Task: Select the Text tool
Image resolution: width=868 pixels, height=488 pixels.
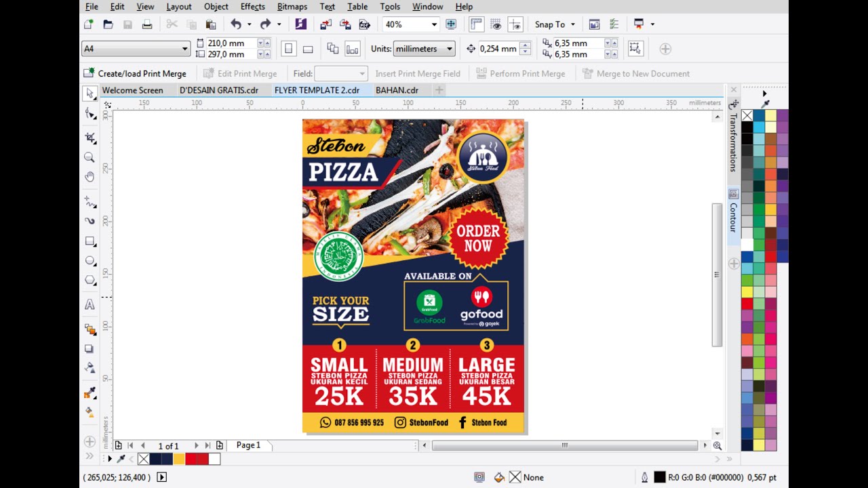Action: tap(90, 305)
